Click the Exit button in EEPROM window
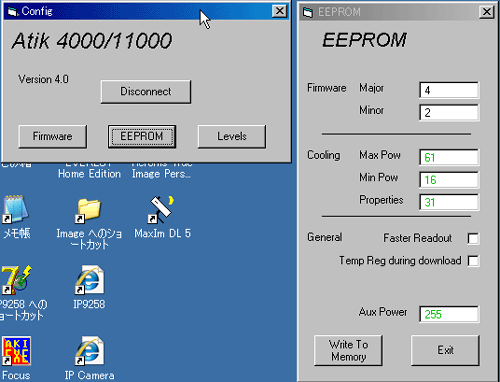 pos(445,350)
